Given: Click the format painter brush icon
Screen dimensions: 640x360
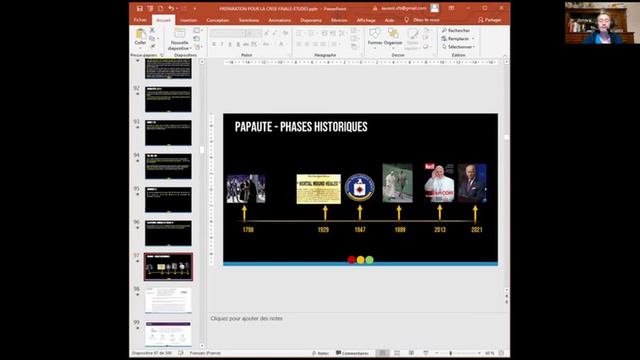Looking at the screenshot, I should [152, 47].
